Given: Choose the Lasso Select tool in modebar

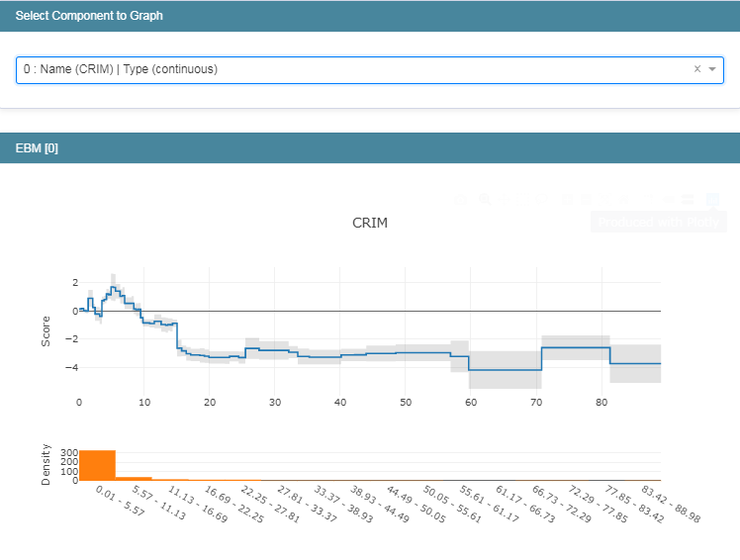Looking at the screenshot, I should tap(542, 199).
